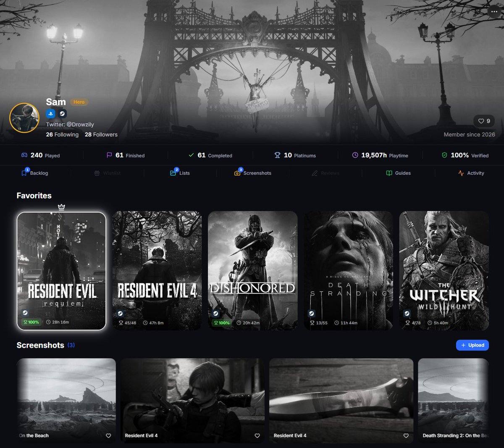The width and height of the screenshot is (504, 448).
Task: Switch to the Activity tab
Action: 471,173
